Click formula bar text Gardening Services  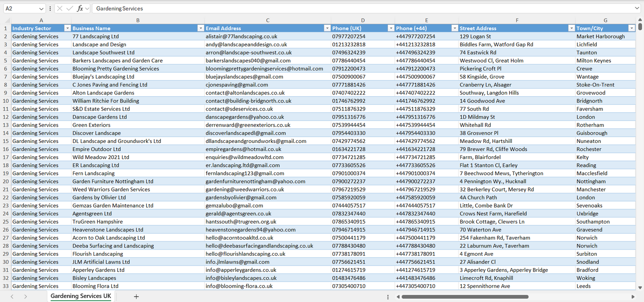(x=119, y=8)
